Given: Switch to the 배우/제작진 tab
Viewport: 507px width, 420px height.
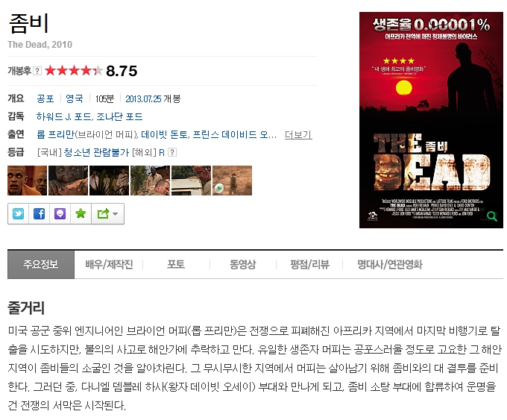Looking at the screenshot, I should pyautogui.click(x=109, y=264).
